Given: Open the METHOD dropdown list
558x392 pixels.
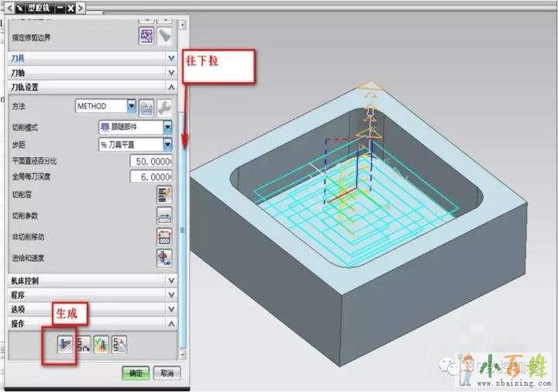Looking at the screenshot, I should click(x=131, y=106).
